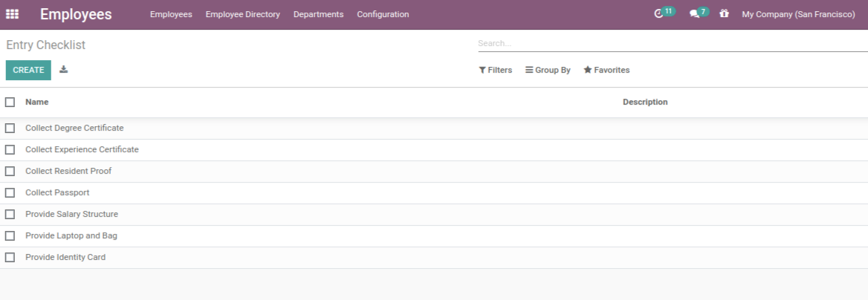
Task: Check the Provide Identity Card row
Action: coord(10,258)
